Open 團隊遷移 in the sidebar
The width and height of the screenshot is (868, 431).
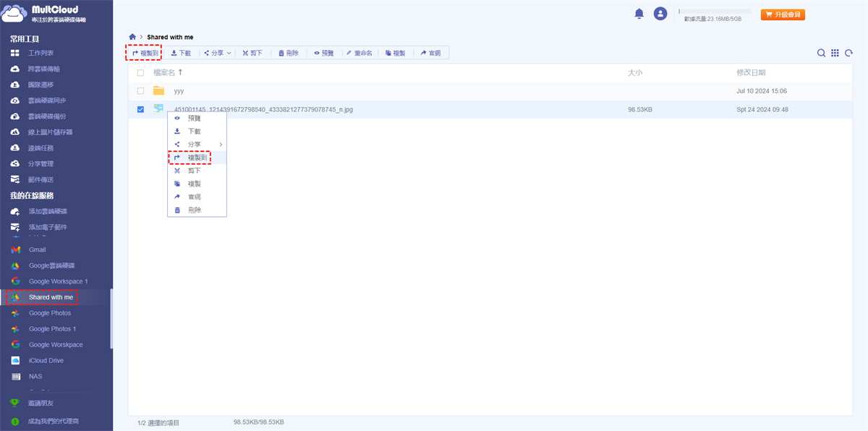click(41, 85)
